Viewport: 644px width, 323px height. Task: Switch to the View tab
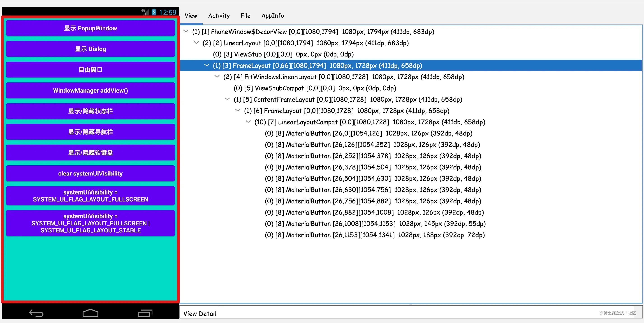(191, 16)
